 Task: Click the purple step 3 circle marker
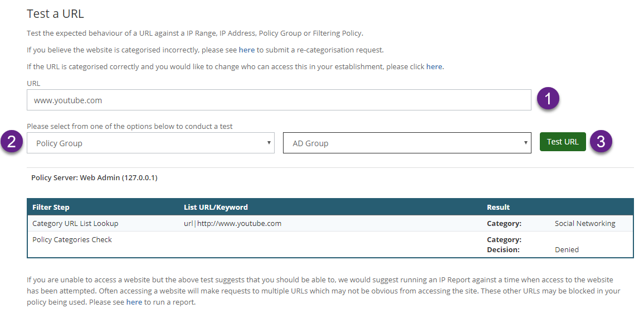coord(601,142)
